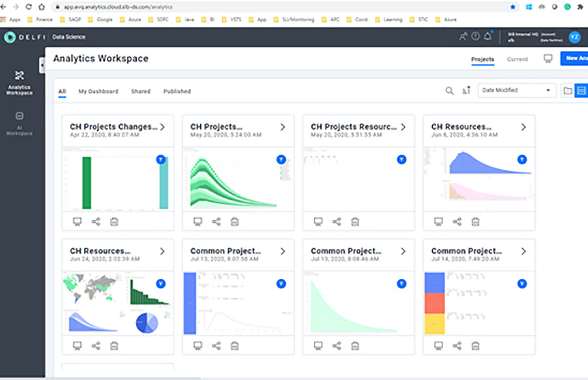Image resolution: width=588 pixels, height=380 pixels.
Task: Switch to the Shared tab
Action: point(140,91)
